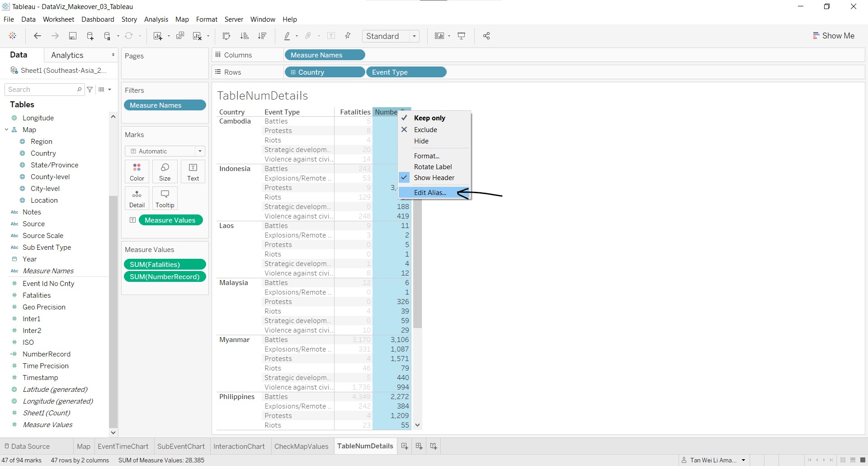This screenshot has width=868, height=466.
Task: Click the Swap Rows and Columns icon
Action: click(226, 36)
